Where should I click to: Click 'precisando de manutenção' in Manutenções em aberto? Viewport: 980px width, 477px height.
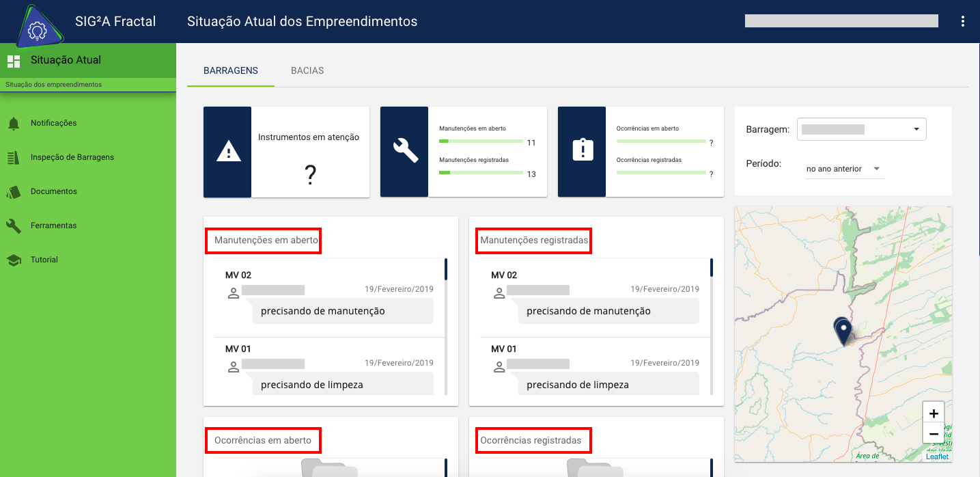tap(323, 311)
